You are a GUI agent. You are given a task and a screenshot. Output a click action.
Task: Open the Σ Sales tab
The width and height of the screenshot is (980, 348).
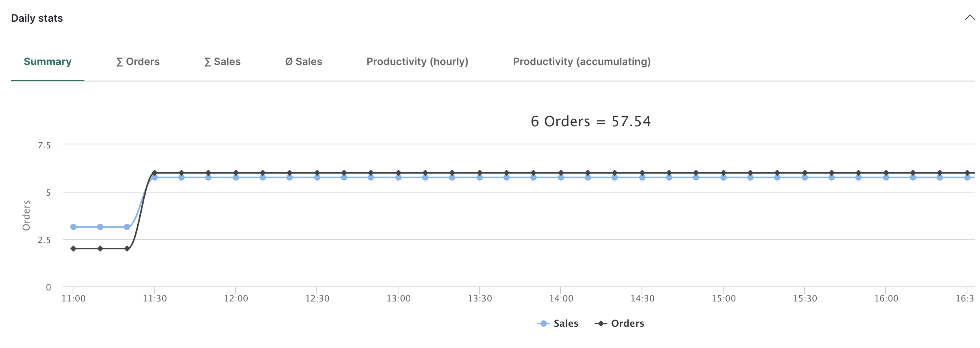[x=222, y=62]
